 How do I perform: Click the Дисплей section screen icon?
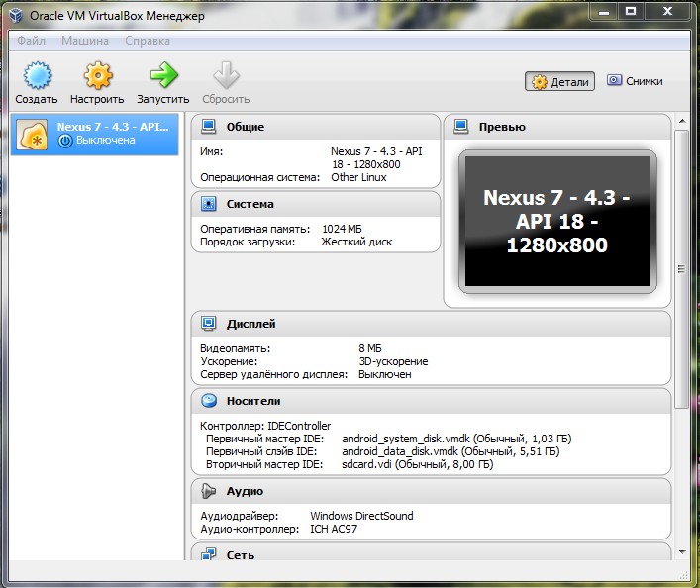[x=209, y=324]
